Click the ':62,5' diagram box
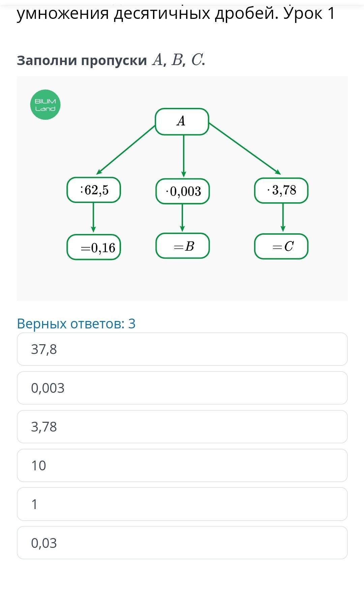Image resolution: width=364 pixels, height=589 pixels. coord(94,190)
